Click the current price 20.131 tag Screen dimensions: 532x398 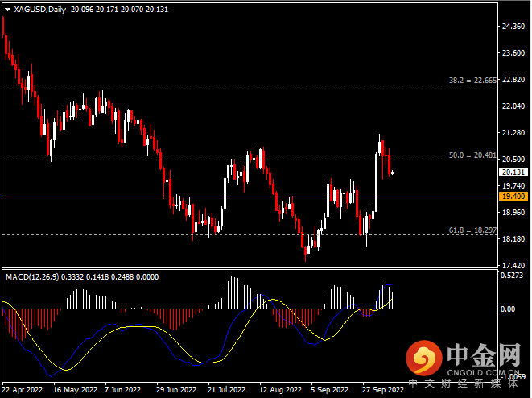pyautogui.click(x=513, y=172)
